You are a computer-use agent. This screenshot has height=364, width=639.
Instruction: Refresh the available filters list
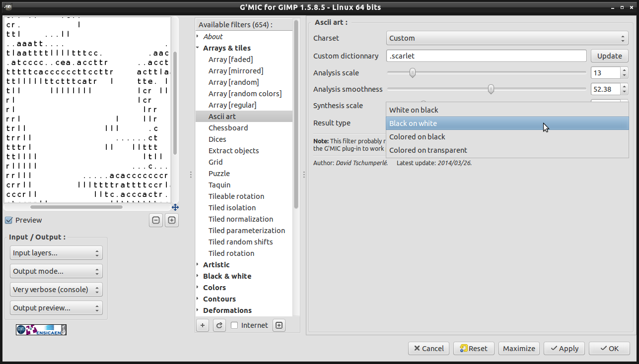[x=219, y=325]
